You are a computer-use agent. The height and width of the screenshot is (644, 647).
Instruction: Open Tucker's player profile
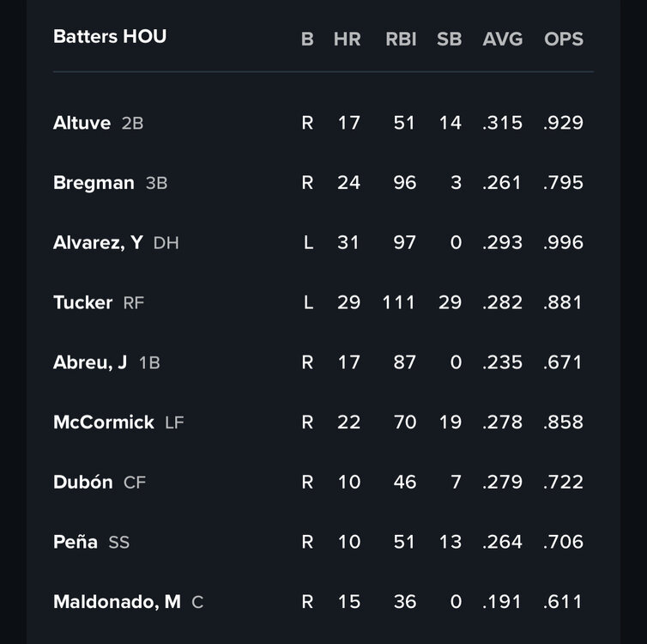click(x=82, y=302)
